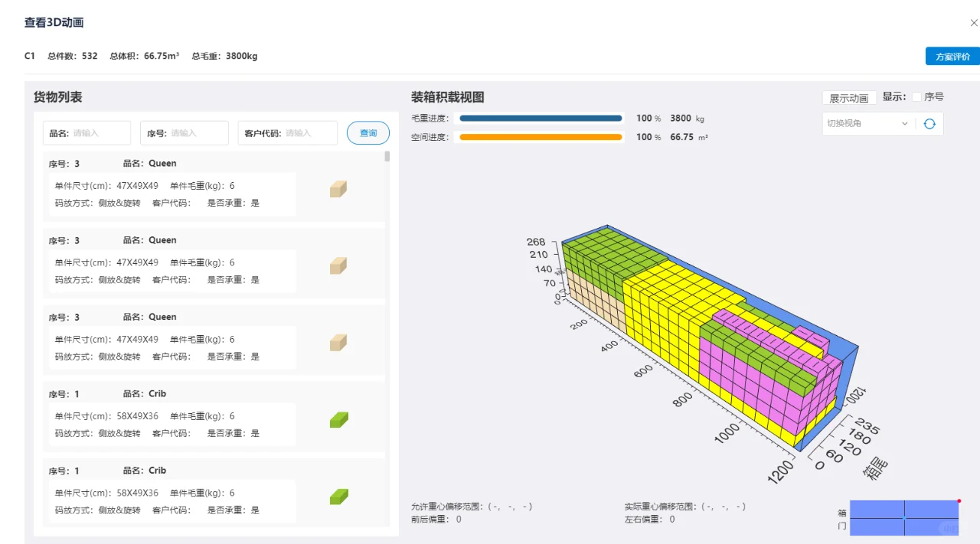Click the blue 毛重进度 progress bar
The width and height of the screenshot is (980, 544).
coord(540,118)
